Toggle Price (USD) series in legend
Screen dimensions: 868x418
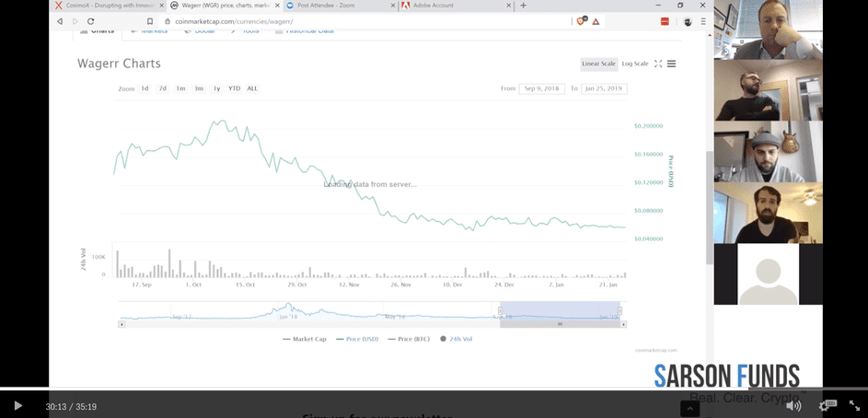pos(357,339)
